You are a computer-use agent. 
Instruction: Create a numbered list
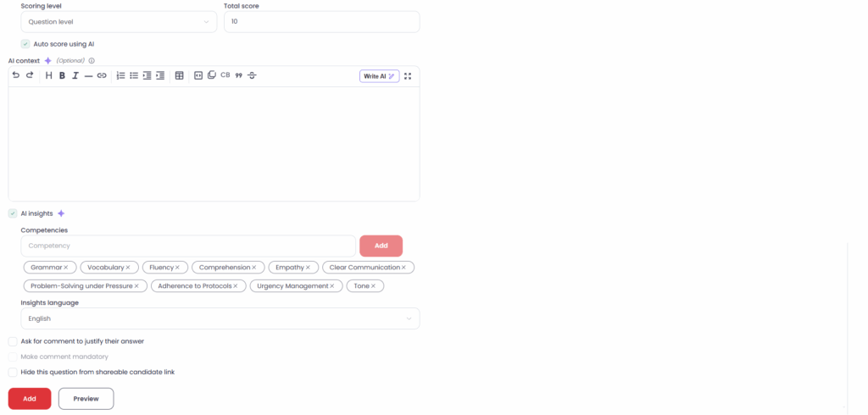[120, 76]
